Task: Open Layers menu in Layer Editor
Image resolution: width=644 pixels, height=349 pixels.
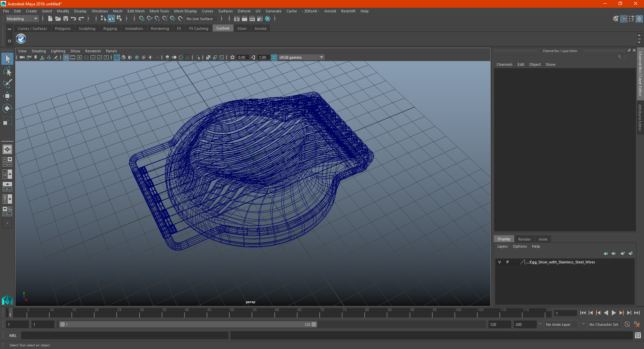Action: coord(502,246)
